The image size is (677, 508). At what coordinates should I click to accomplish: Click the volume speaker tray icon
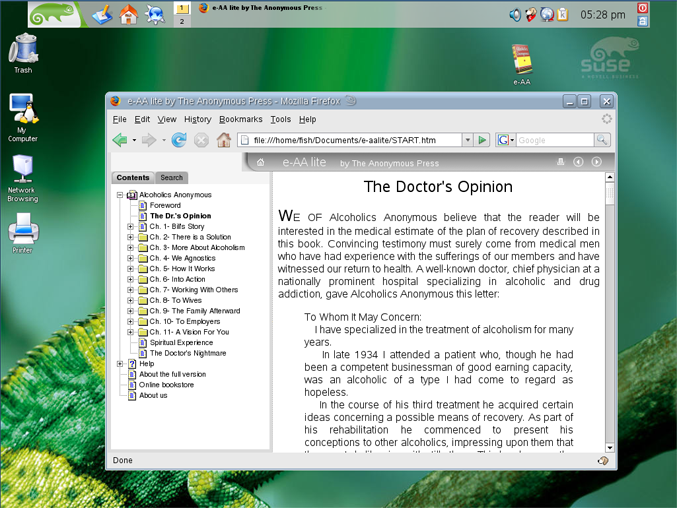click(515, 15)
